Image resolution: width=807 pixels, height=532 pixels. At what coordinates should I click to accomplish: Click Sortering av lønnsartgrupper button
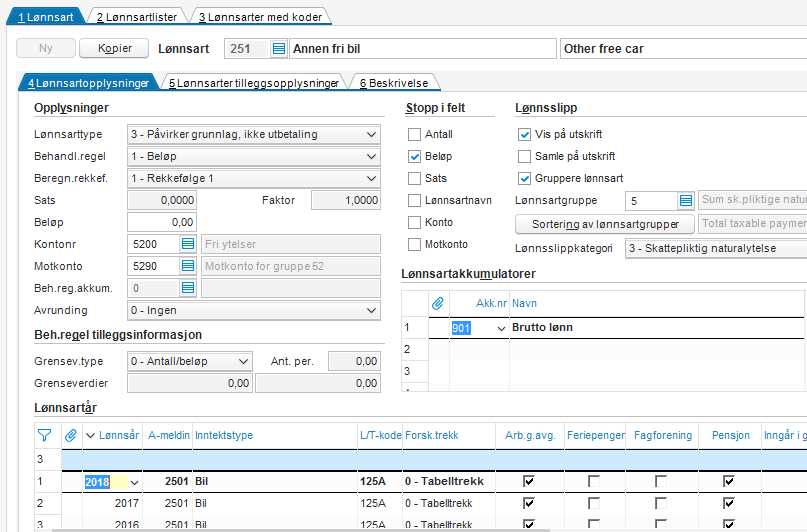[x=605, y=224]
